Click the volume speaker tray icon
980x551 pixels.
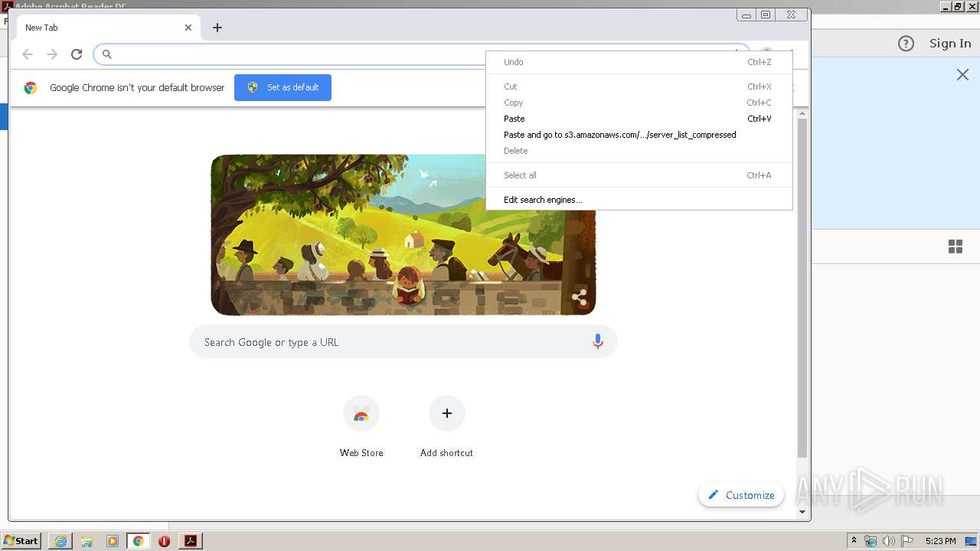tap(888, 541)
